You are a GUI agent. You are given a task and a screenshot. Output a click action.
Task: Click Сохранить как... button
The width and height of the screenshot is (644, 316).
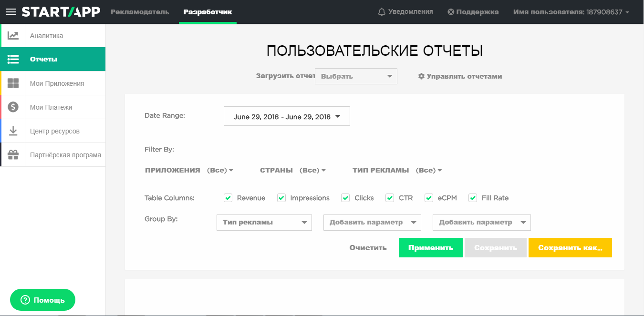(570, 247)
